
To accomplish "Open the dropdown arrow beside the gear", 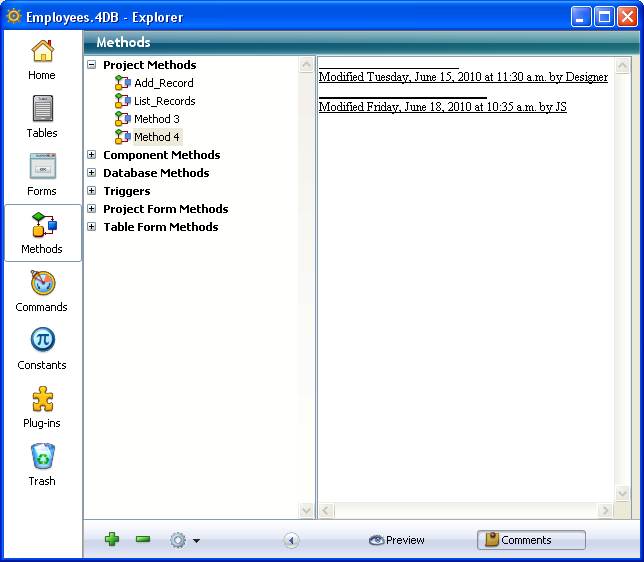I will tap(196, 541).
